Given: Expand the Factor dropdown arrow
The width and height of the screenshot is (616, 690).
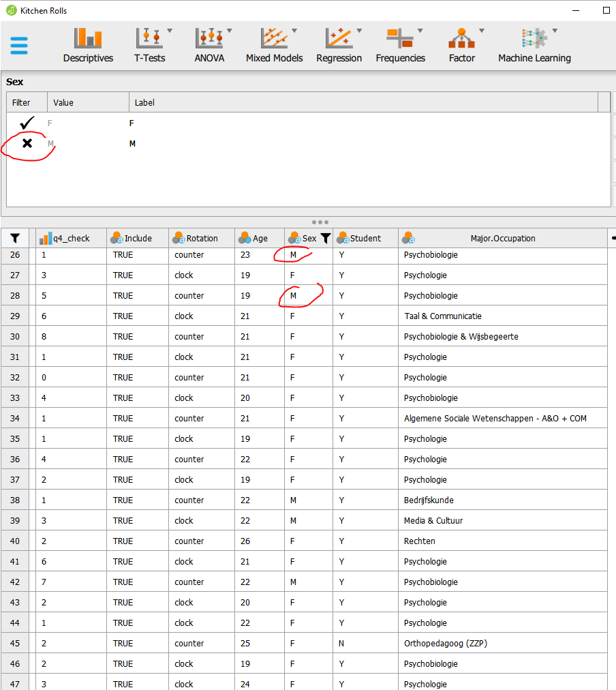Looking at the screenshot, I should click(x=482, y=31).
